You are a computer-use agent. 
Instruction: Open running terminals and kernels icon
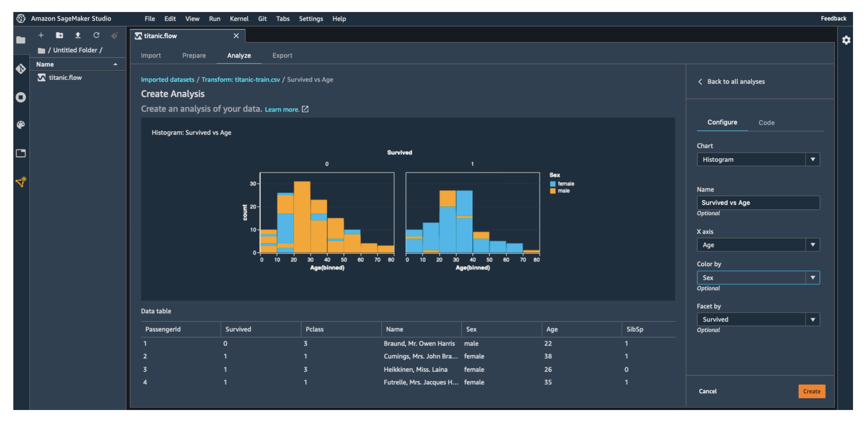click(x=21, y=97)
